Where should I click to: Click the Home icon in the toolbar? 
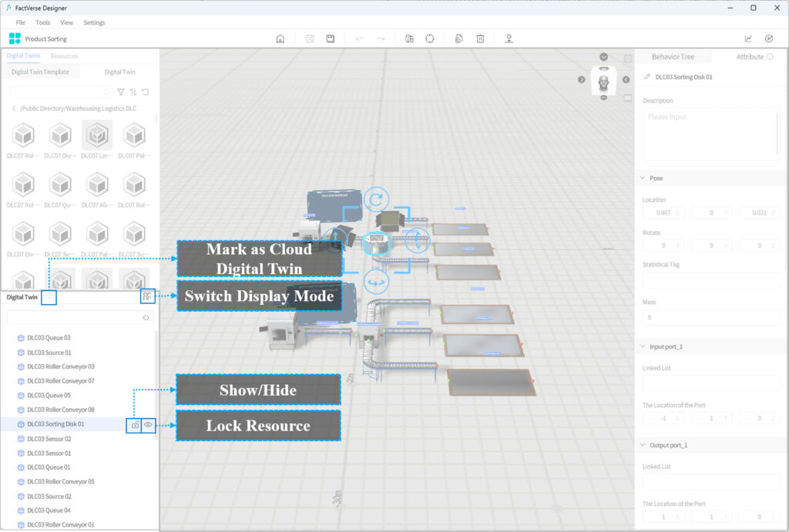coord(280,38)
